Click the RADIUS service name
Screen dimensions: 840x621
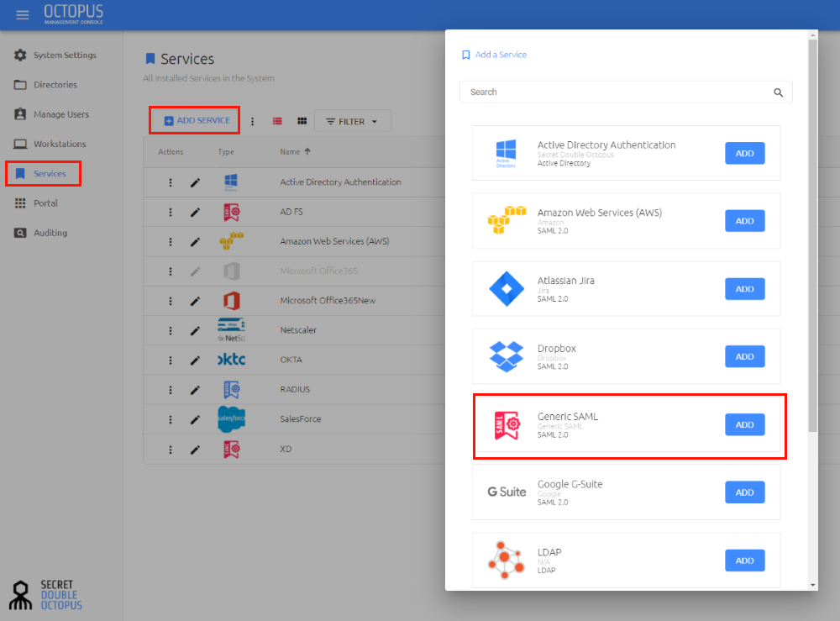point(295,390)
